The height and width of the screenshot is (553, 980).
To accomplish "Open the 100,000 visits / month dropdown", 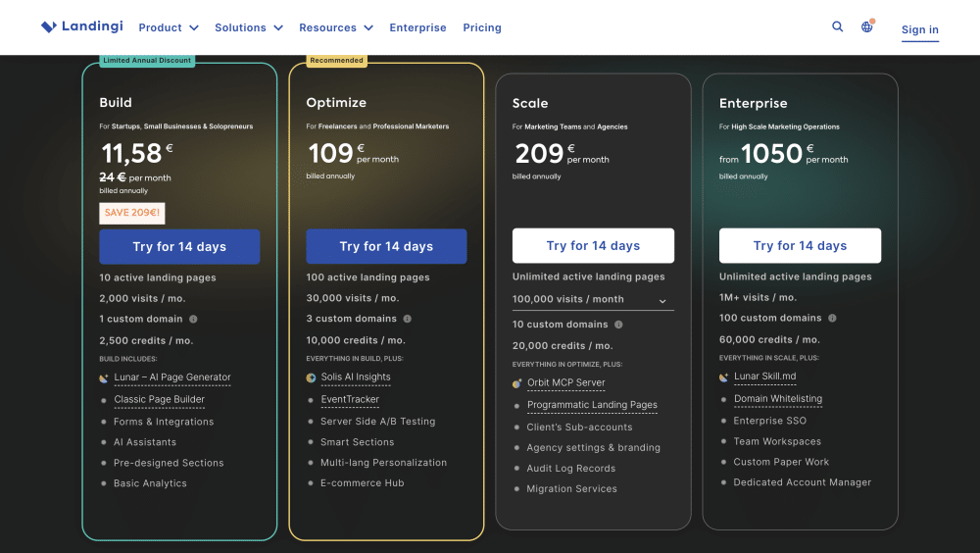I will coord(593,300).
